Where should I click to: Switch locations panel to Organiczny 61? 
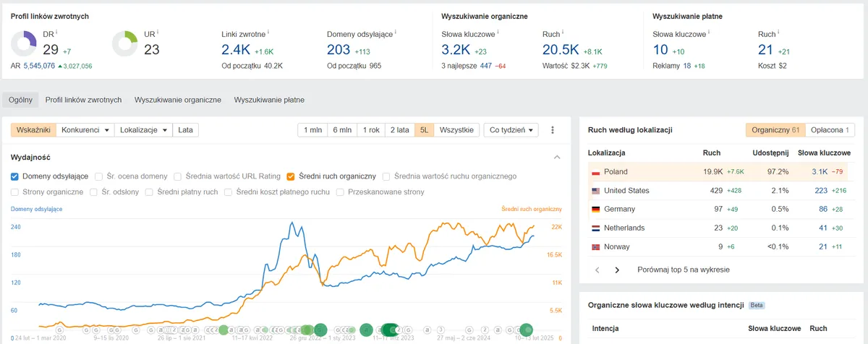(x=775, y=130)
